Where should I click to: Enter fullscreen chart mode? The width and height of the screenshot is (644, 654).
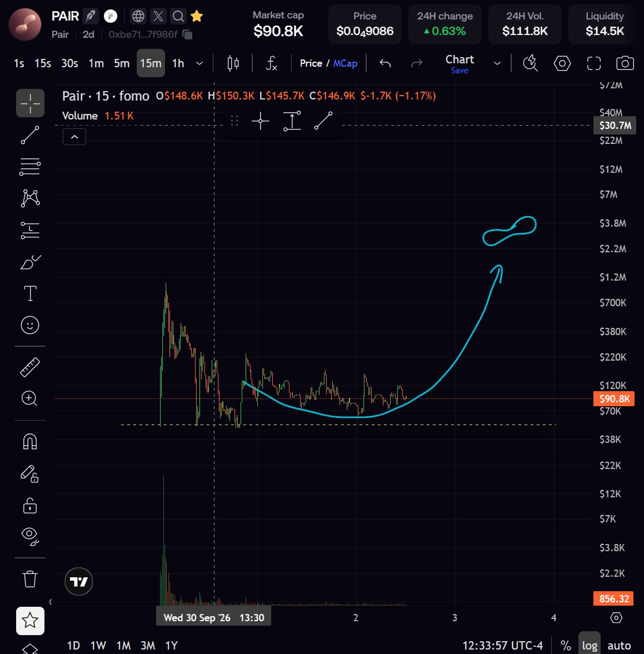(x=594, y=63)
